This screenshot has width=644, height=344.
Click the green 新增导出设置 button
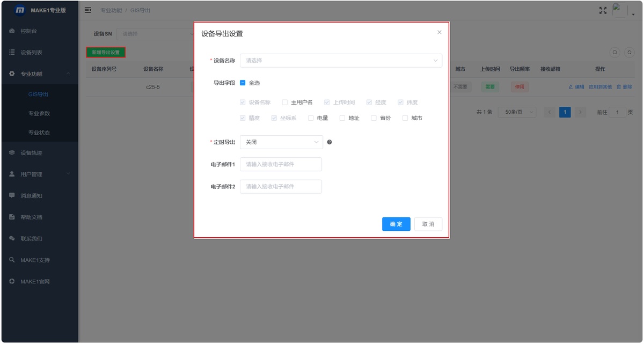click(x=106, y=53)
